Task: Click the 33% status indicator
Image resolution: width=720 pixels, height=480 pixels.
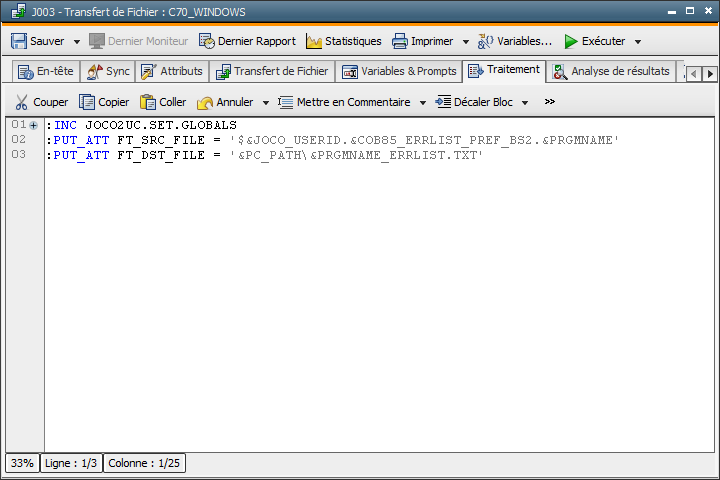Action: [x=22, y=463]
